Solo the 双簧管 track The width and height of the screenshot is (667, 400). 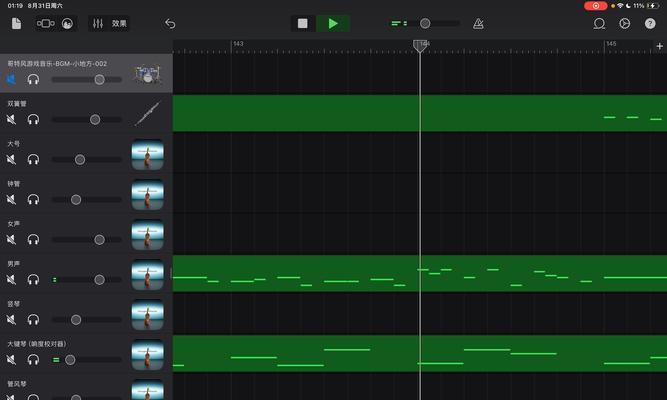click(x=33, y=119)
